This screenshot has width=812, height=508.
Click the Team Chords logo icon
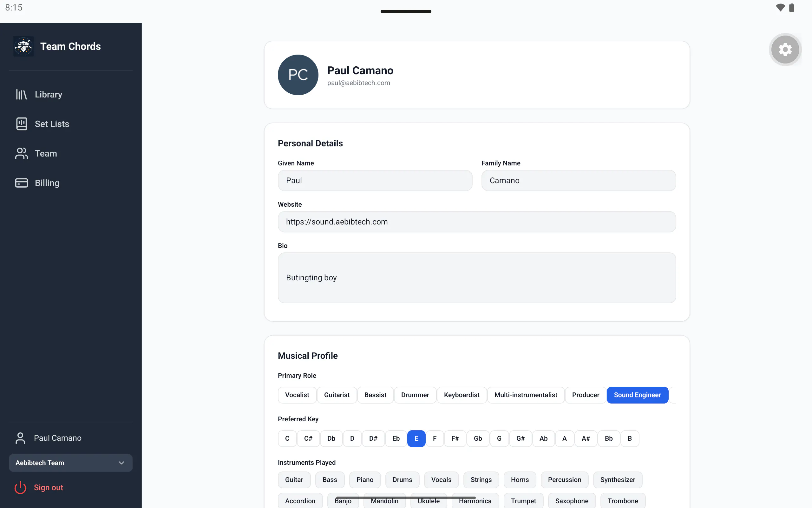(x=23, y=46)
